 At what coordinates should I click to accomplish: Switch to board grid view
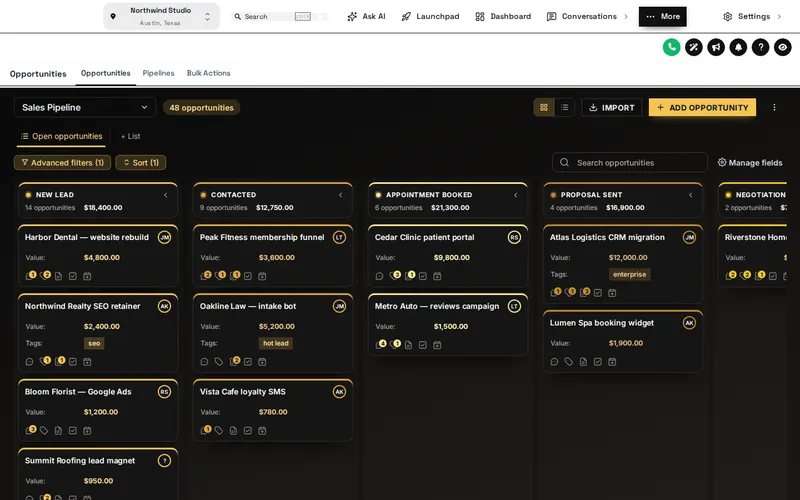(544, 107)
